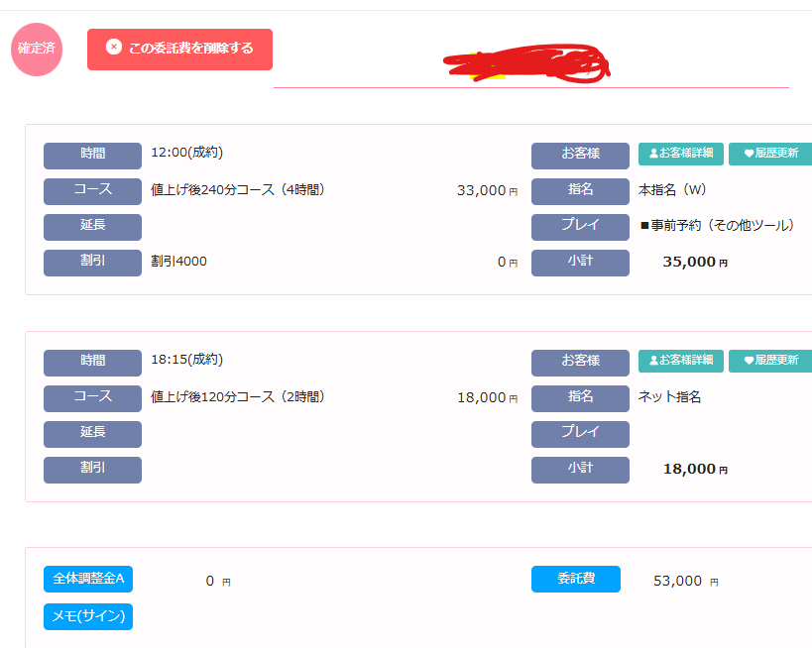Click コース label for the 120分 course
The width and height of the screenshot is (812, 648).
coord(92,398)
